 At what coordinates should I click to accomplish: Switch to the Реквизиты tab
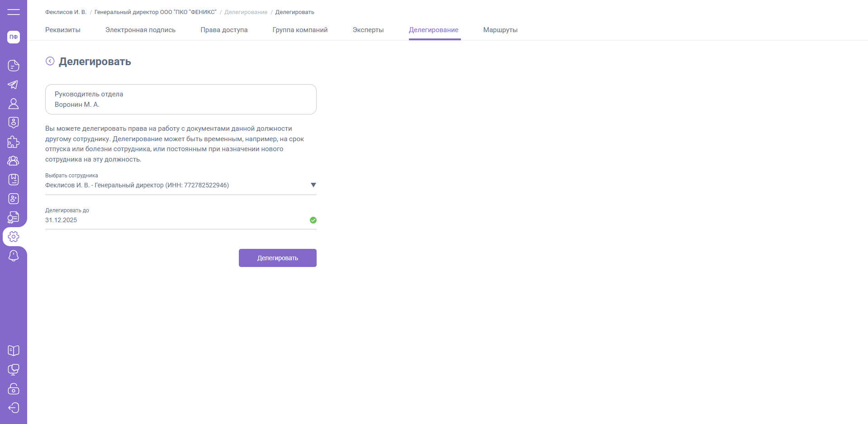coord(63,30)
